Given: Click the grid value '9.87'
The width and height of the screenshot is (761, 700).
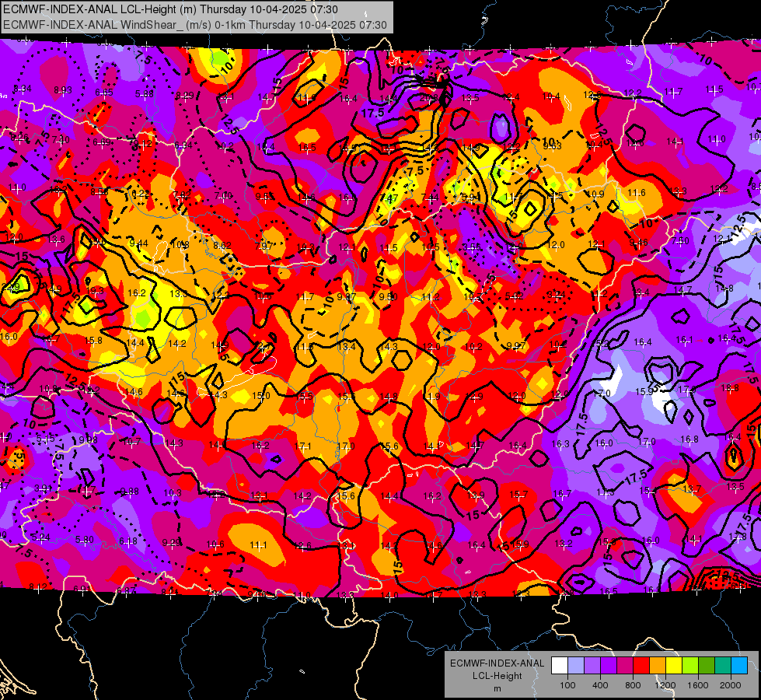Looking at the screenshot, I should point(347,297).
